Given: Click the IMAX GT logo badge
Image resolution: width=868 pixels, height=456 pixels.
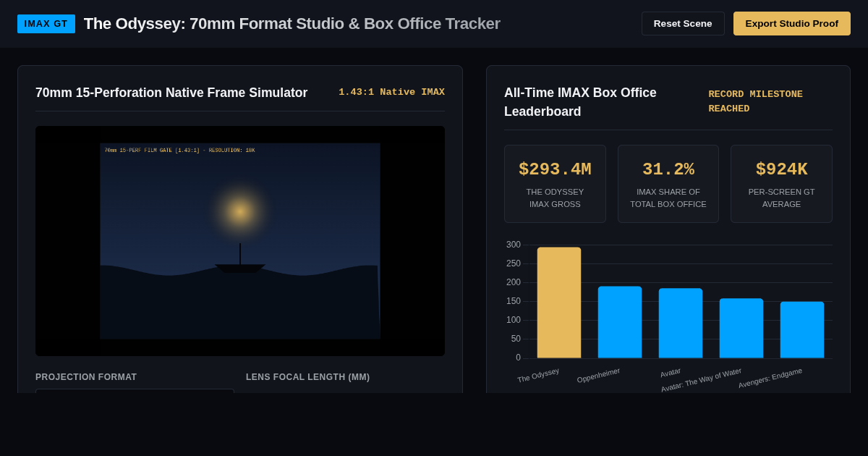Looking at the screenshot, I should coord(46,24).
